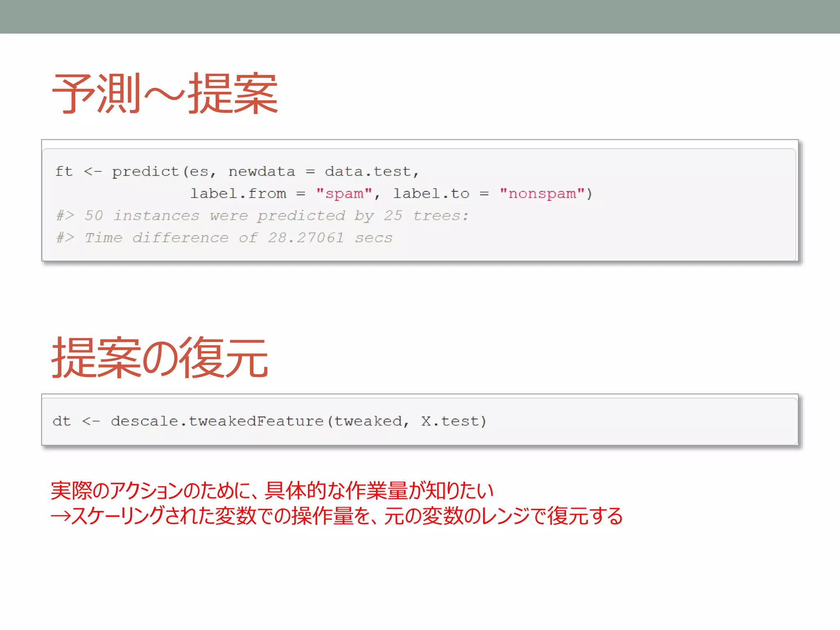Click the X.test argument
This screenshot has width=840, height=630.
tap(450, 421)
